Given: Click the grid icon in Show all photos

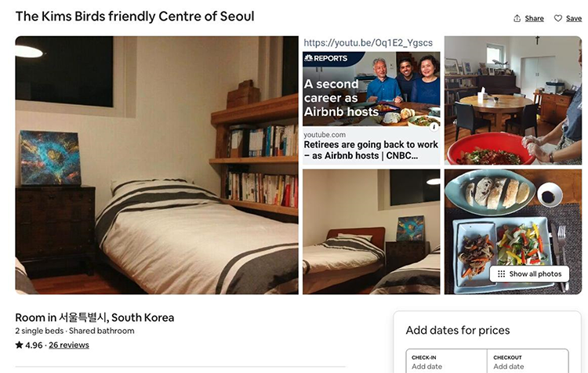Looking at the screenshot, I should tap(502, 274).
